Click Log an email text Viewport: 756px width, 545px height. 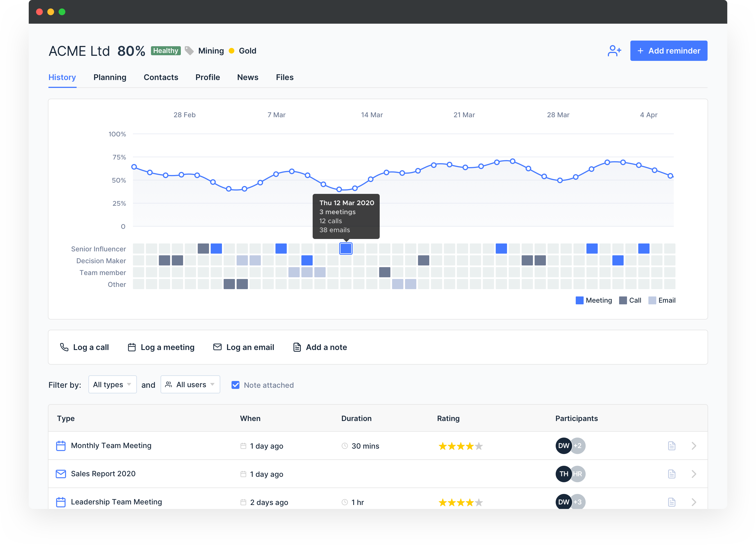point(250,347)
